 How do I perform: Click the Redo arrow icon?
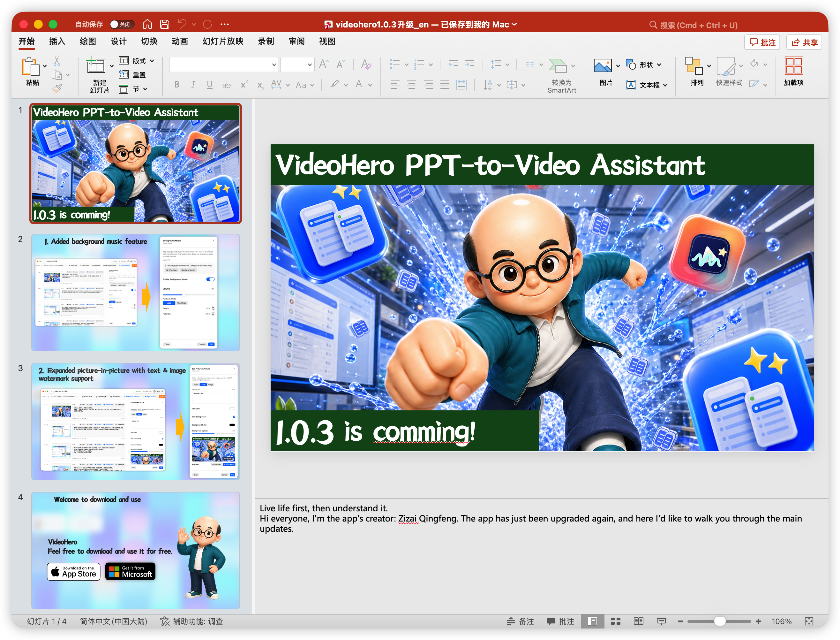[207, 24]
